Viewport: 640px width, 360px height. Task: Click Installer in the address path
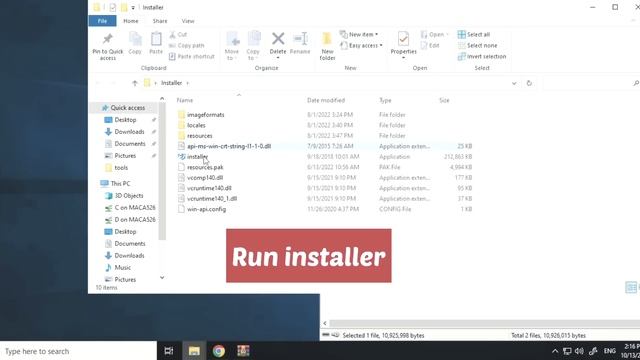[x=171, y=83]
